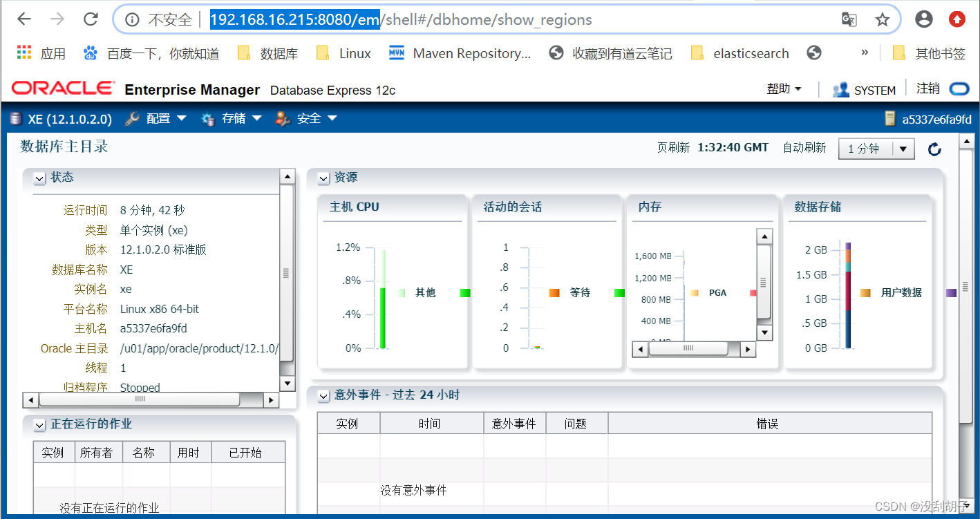Open the Linux bookmark folder

click(343, 53)
